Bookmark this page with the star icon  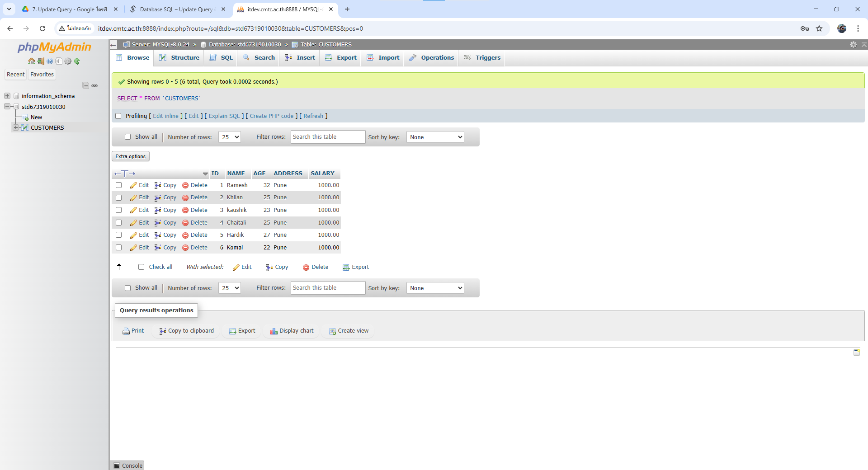coord(819,28)
